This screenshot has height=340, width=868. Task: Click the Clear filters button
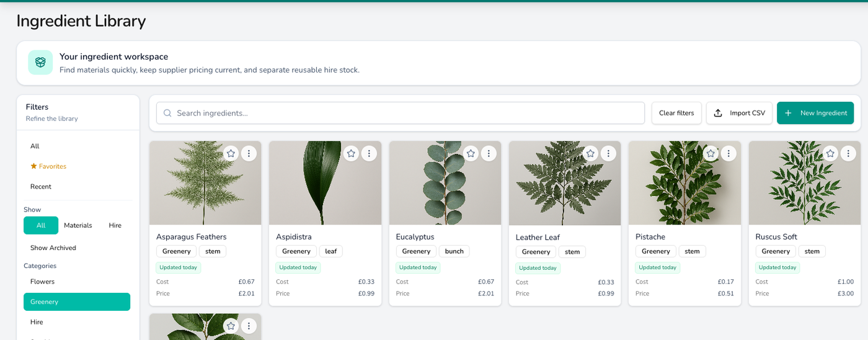[676, 113]
